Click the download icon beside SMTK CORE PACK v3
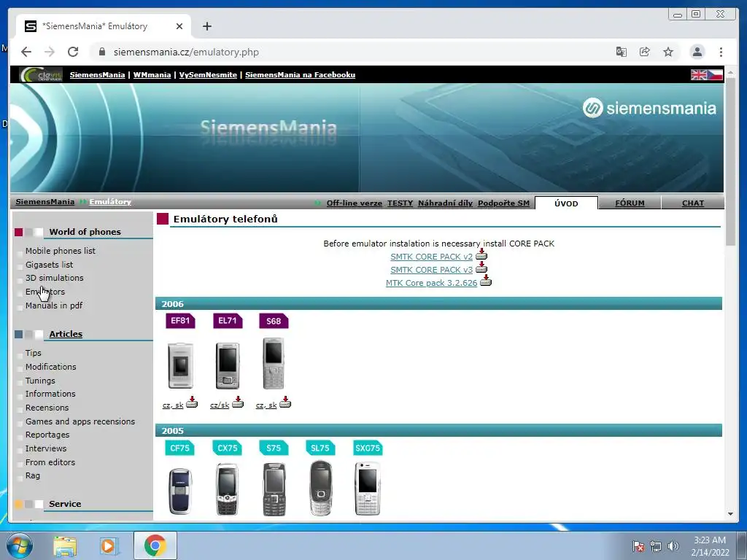Screen dimensions: 747x560 (481, 267)
